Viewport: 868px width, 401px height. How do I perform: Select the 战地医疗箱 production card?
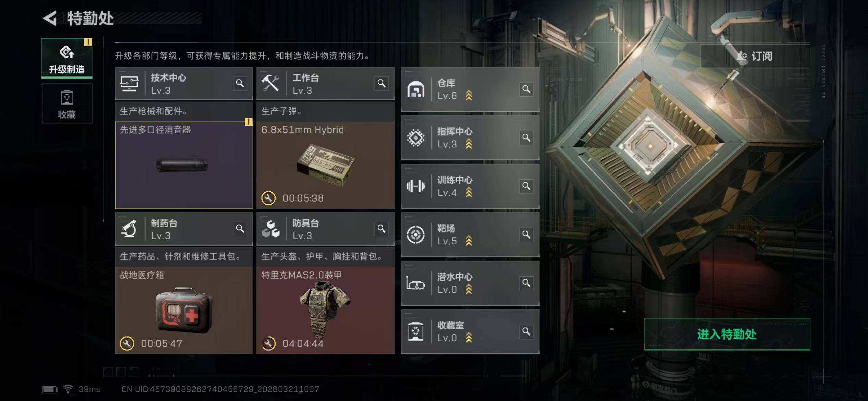tap(184, 311)
